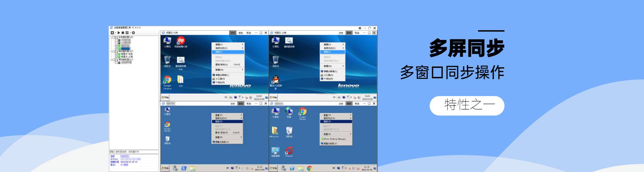Screen dimensions: 644x172
Task: Click 取消 button on 阿里云-上海 window
Action: point(357,33)
